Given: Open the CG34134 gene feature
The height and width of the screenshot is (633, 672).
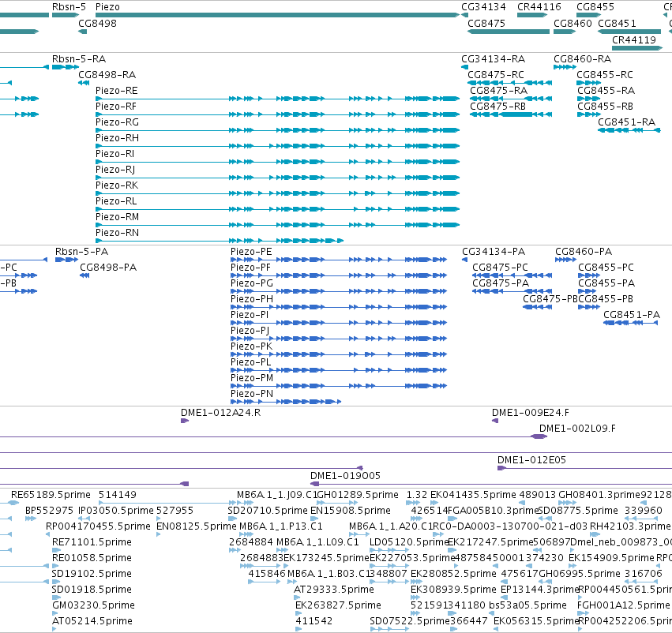Looking at the screenshot, I should point(464,15).
